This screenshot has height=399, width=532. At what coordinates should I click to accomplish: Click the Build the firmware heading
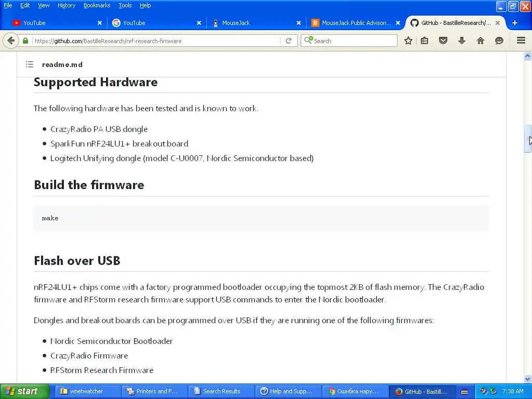tap(89, 185)
